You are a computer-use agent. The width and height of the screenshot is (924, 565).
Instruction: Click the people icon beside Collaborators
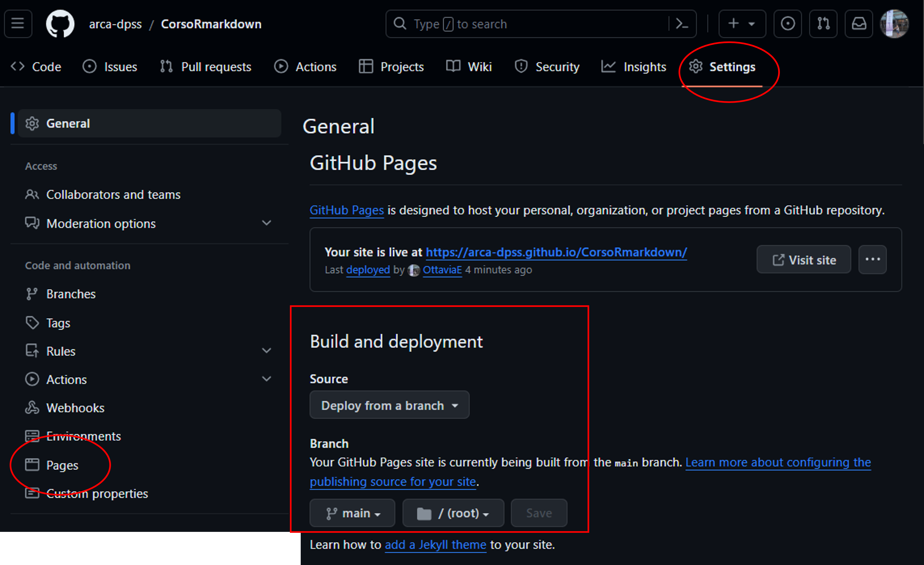pyautogui.click(x=32, y=194)
